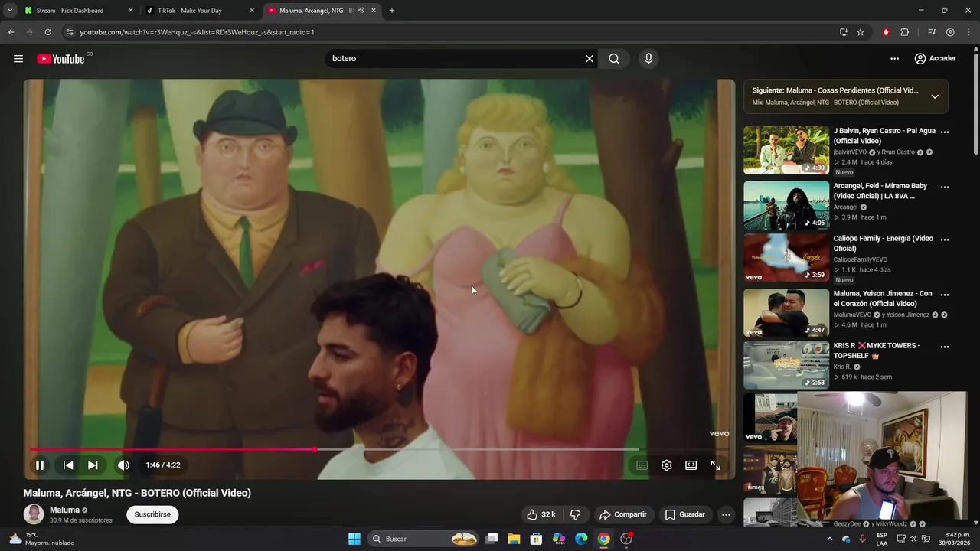Screen dimensions: 980x551
Task: Open 'Arcangel, Feid - Mírame Baby' video title
Action: [880, 191]
